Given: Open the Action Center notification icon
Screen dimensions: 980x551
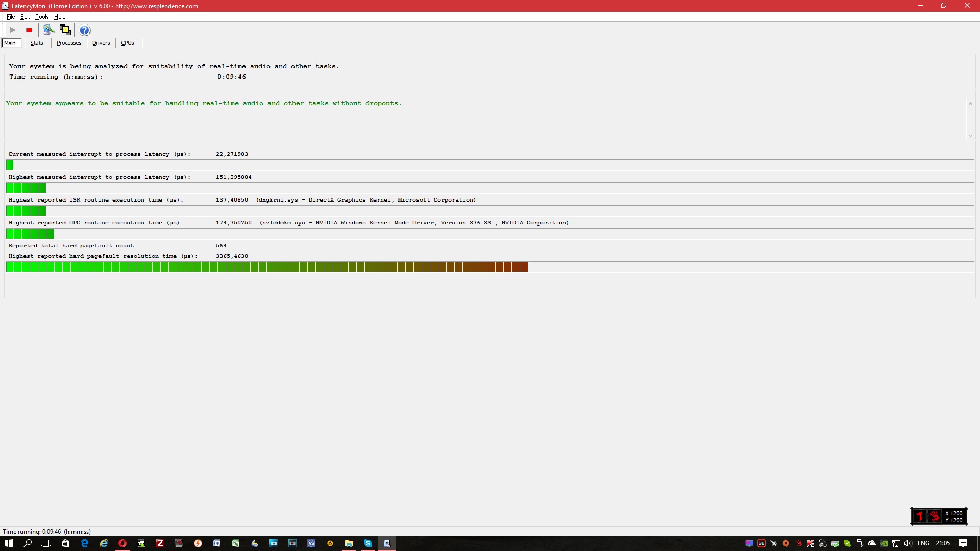Looking at the screenshot, I should 963,543.
